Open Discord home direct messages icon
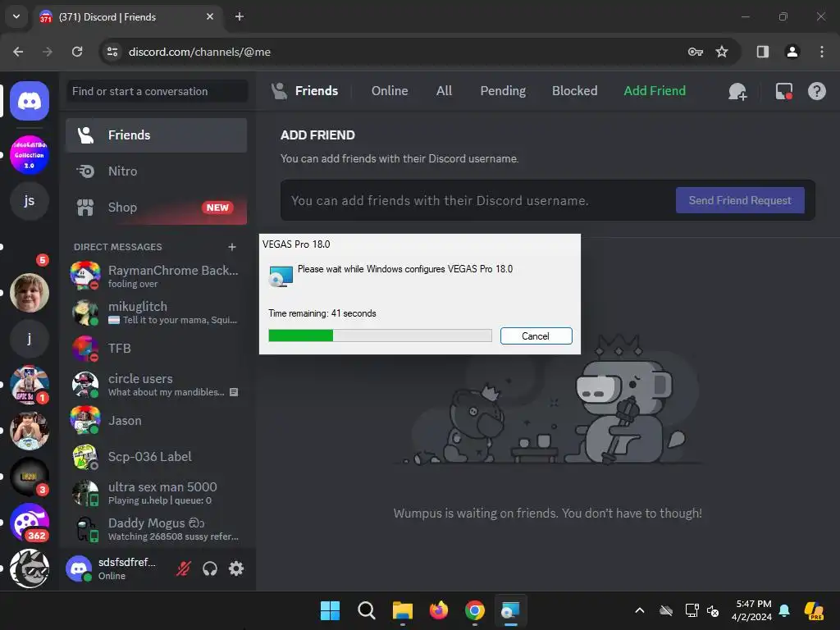Viewport: 840px width, 630px height. pos(30,101)
